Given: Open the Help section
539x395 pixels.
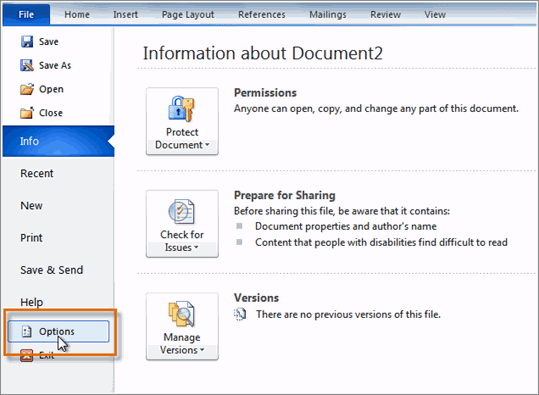Looking at the screenshot, I should coord(32,302).
